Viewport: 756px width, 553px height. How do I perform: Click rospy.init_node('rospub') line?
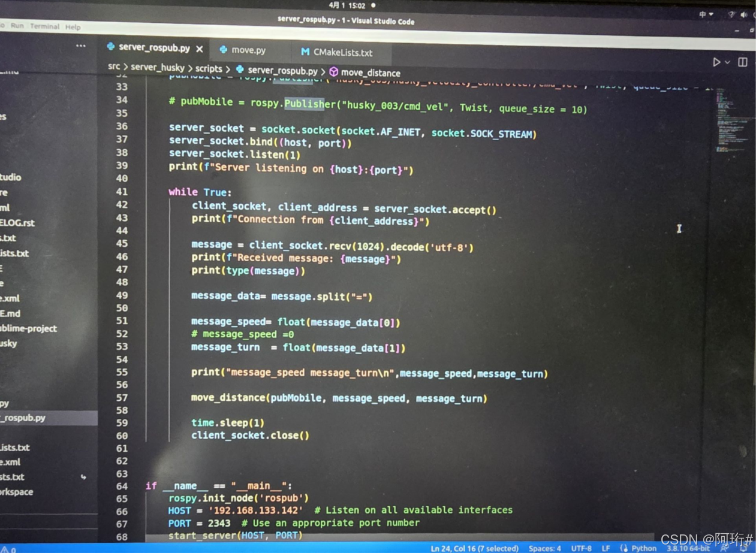click(239, 498)
